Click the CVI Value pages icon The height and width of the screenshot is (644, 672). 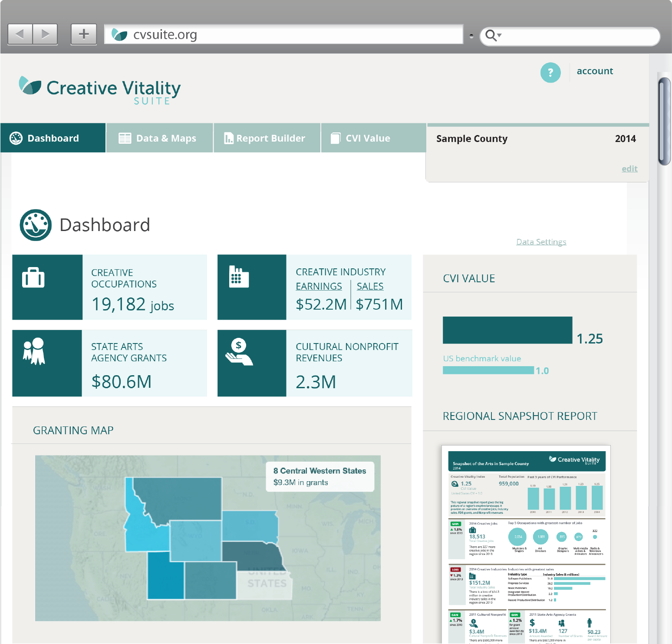click(336, 138)
